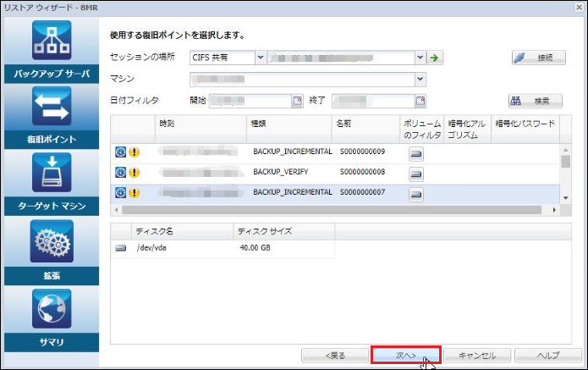This screenshot has width=588, height=370.
Task: Select BACKUP_VERIFY type cell
Action: 281,172
